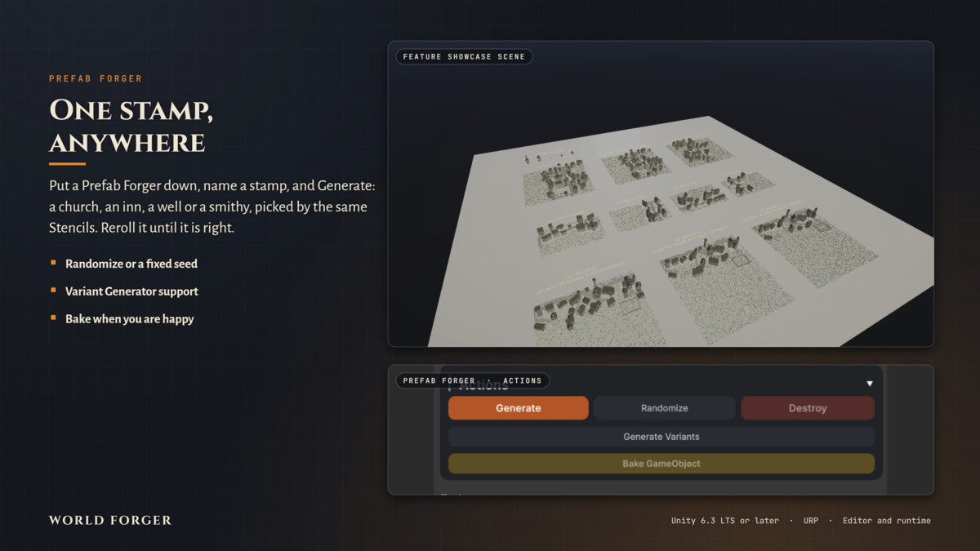
Task: Click the Prefab Forger · Actions label
Action: point(472,380)
